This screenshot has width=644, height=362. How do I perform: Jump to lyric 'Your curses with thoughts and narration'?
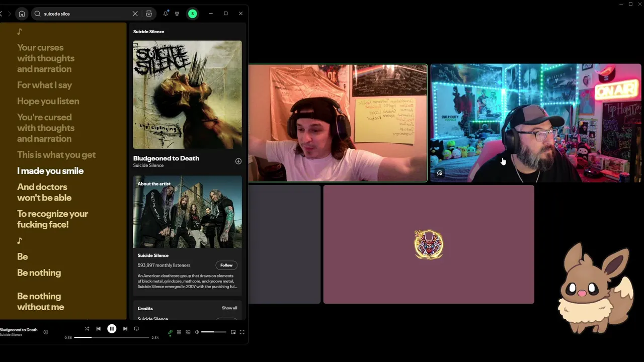46,58
